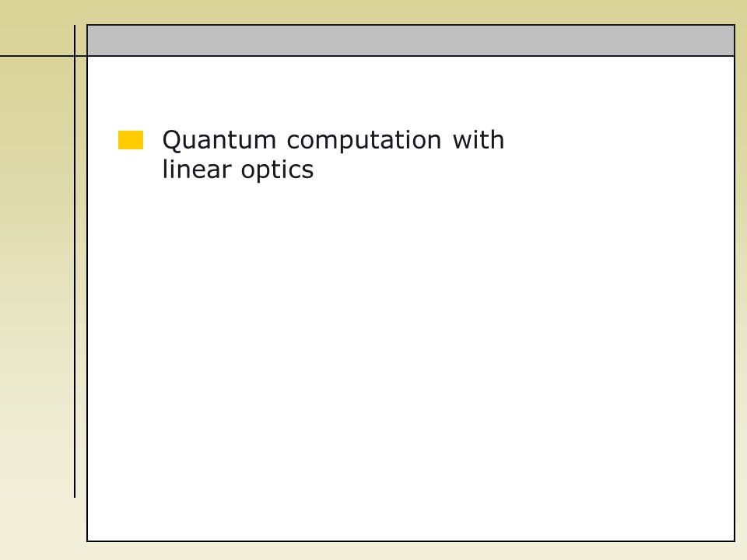Click the capital letter Q in "Quantum"

(171, 141)
